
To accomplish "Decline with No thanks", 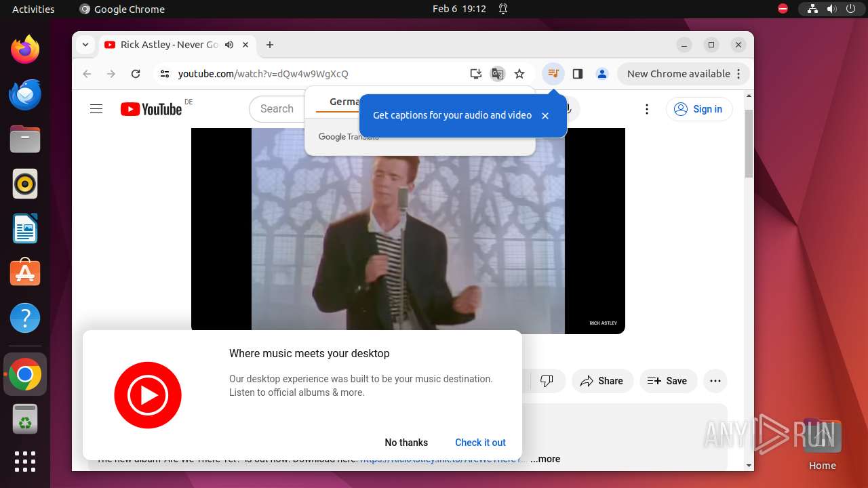I will click(x=406, y=443).
